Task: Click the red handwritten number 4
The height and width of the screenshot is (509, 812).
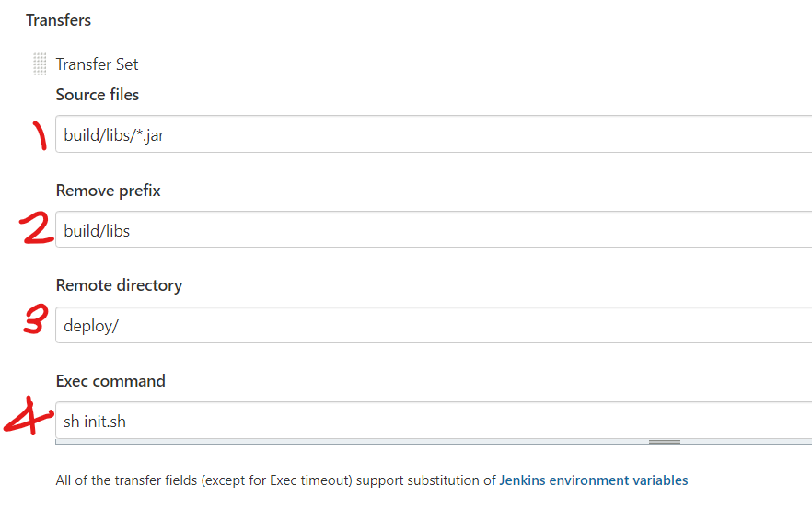Action: pyautogui.click(x=29, y=418)
